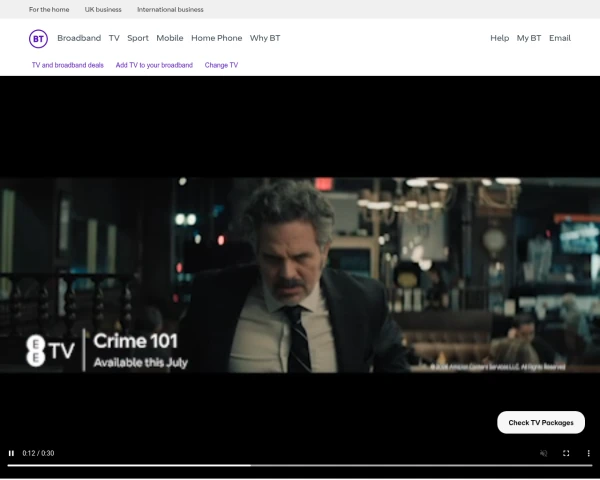Enter fullscreen with the fullscreen icon
Image resolution: width=600 pixels, height=480 pixels.
pos(566,453)
